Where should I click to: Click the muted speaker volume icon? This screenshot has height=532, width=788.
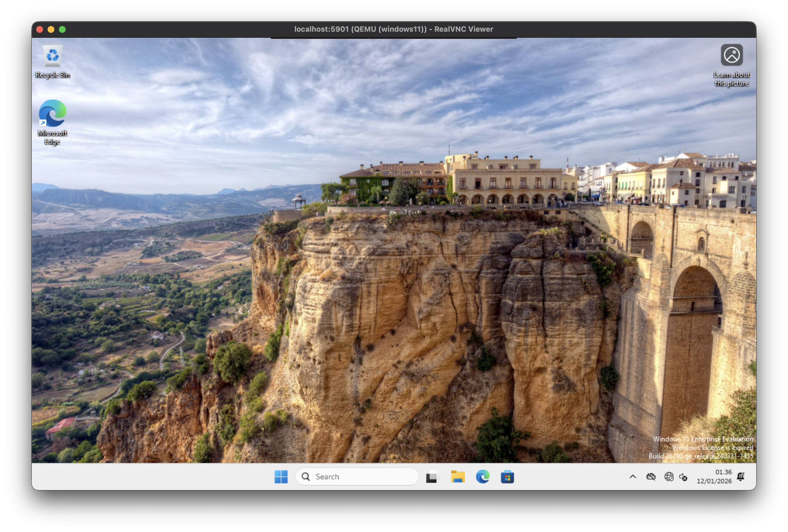(x=683, y=477)
